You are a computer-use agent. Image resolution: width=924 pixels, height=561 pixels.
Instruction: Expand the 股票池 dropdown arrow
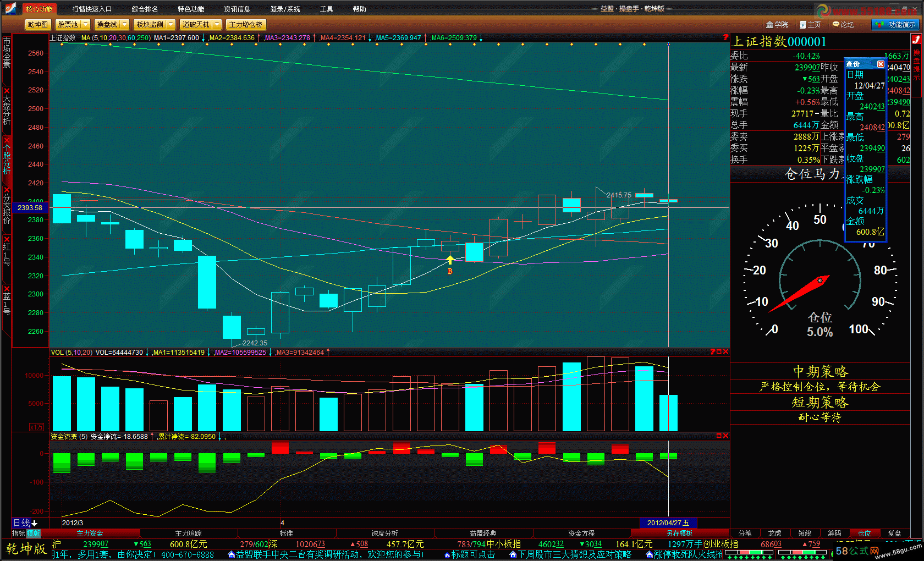[x=86, y=25]
